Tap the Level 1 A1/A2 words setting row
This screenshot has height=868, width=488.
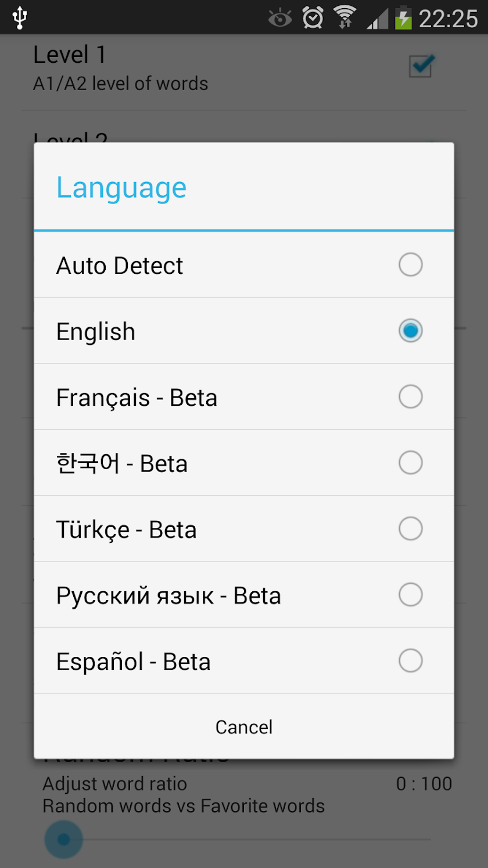tap(244, 70)
